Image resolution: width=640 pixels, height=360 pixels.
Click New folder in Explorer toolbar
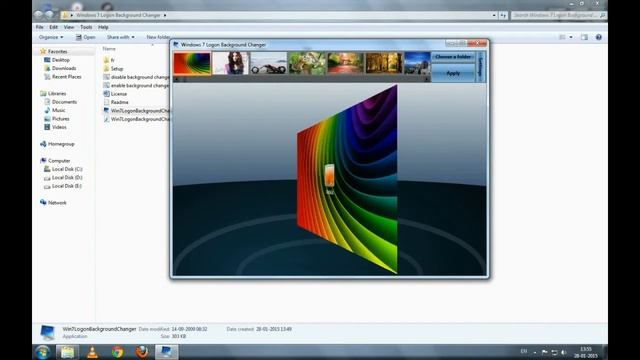[158, 37]
